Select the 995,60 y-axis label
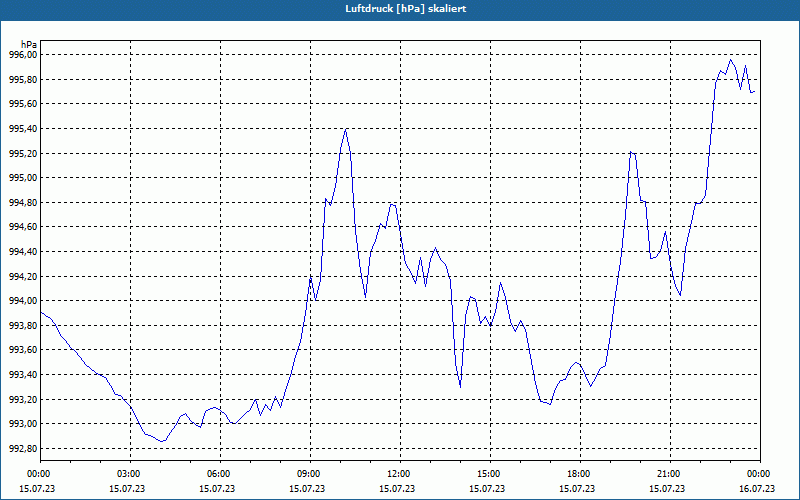 pos(23,104)
